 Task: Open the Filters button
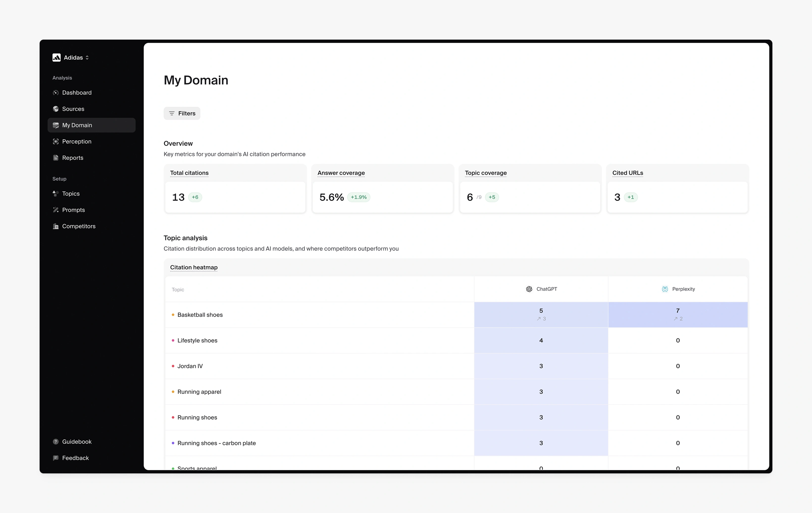pos(182,113)
